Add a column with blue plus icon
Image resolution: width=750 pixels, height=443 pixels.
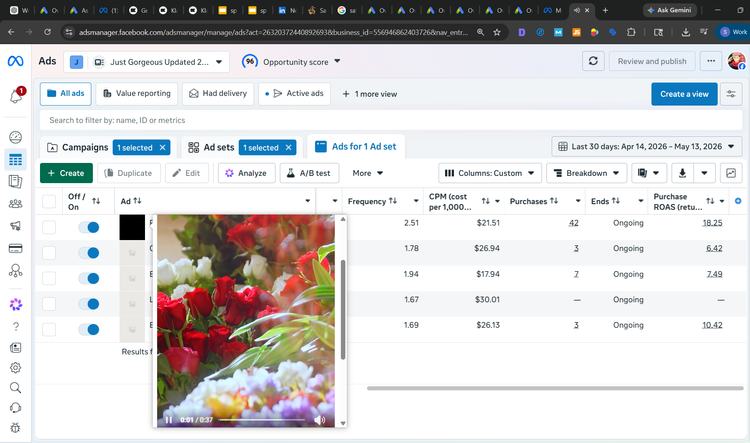738,201
